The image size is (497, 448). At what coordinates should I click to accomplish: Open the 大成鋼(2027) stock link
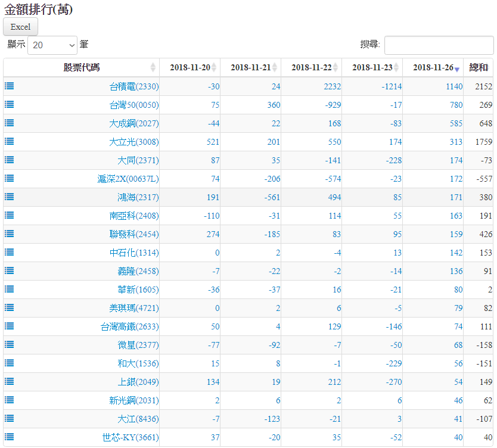(134, 123)
